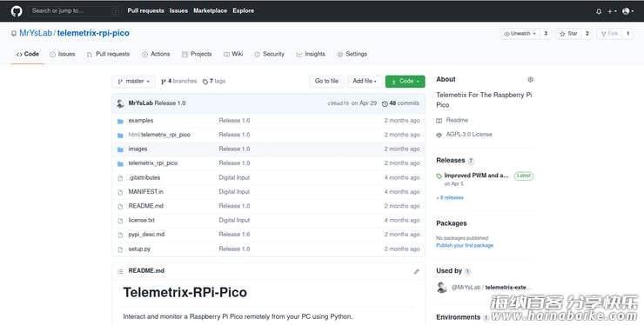Click the examples folder icon
This screenshot has width=644, height=325.
point(120,121)
